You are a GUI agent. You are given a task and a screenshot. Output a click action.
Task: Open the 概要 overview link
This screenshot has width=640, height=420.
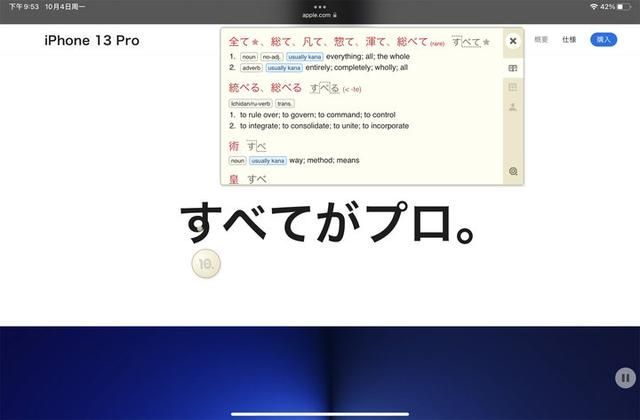point(541,40)
